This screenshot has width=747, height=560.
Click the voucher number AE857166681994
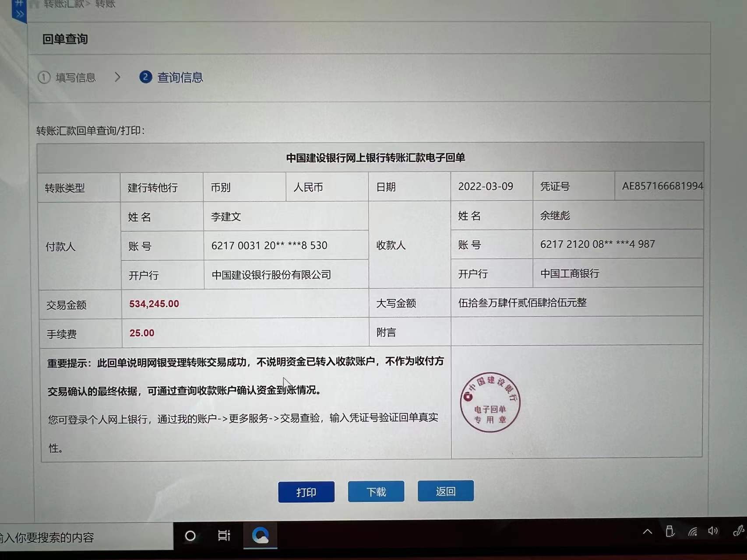click(662, 186)
